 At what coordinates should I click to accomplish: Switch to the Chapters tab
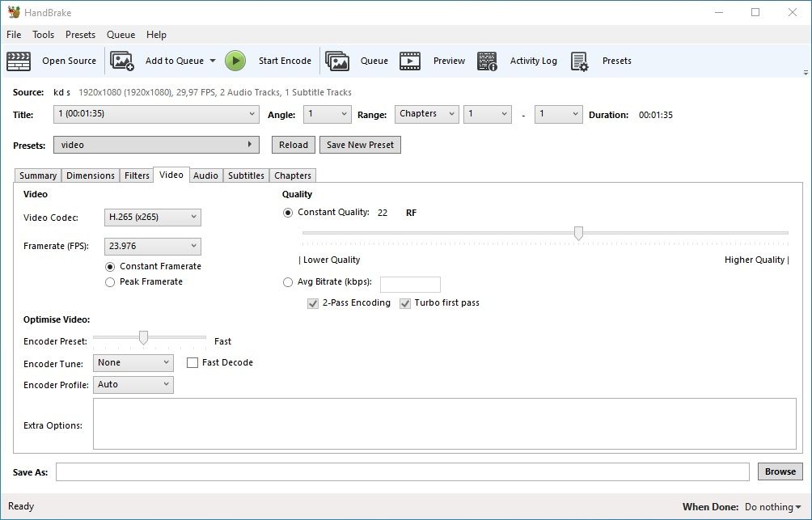[x=293, y=175]
